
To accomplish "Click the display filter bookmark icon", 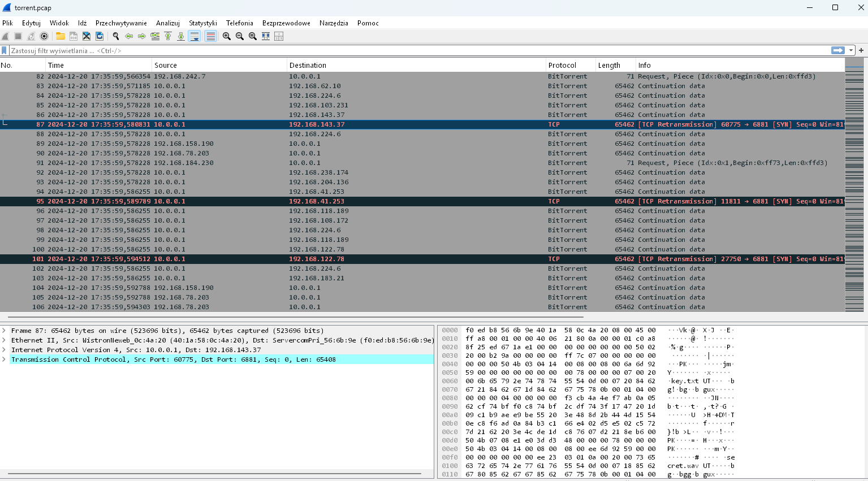I will (x=5, y=50).
